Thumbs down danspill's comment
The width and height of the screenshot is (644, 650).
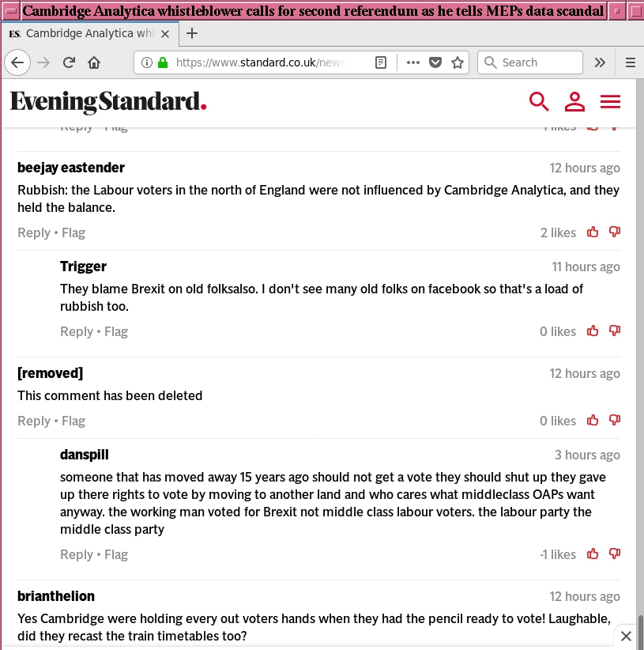point(615,554)
